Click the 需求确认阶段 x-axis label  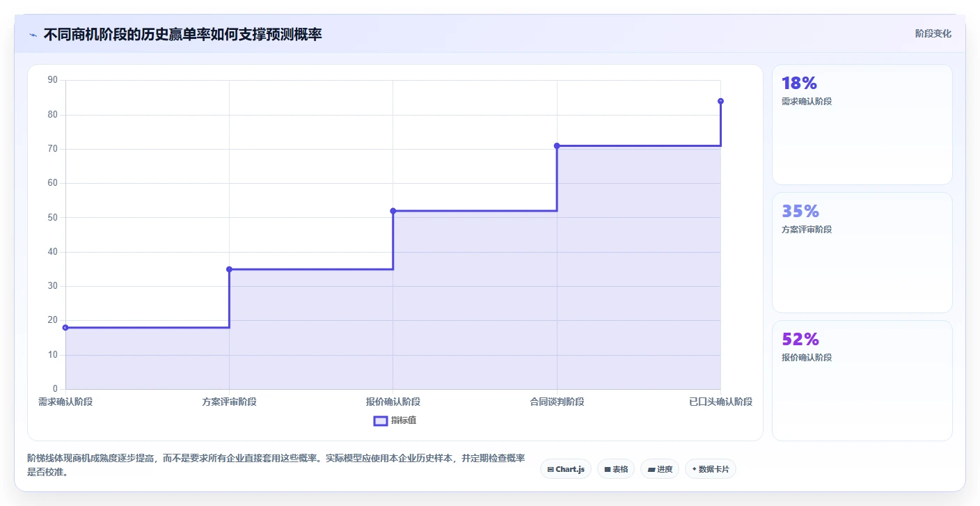(65, 402)
